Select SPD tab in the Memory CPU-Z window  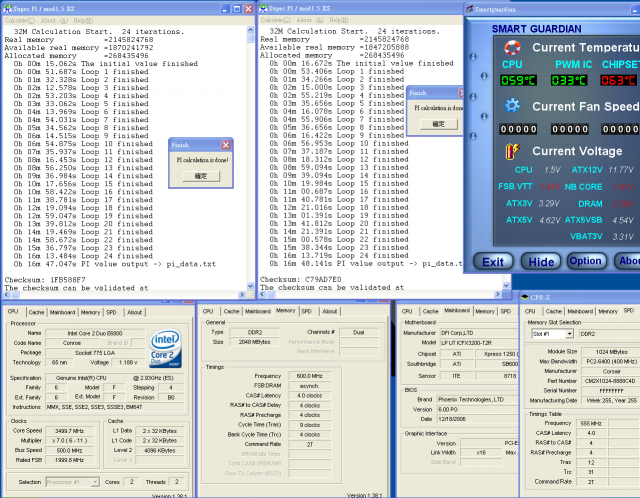pos(307,311)
